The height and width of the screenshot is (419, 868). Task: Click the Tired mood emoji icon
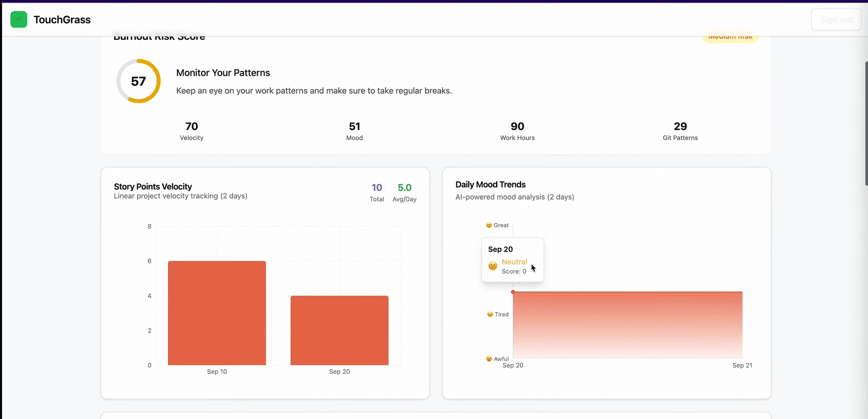tap(490, 314)
